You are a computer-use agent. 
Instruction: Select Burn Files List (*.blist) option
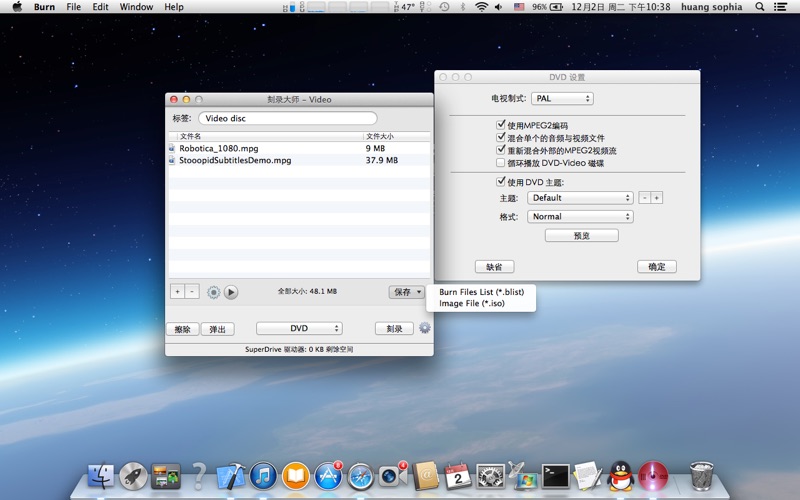coord(481,292)
